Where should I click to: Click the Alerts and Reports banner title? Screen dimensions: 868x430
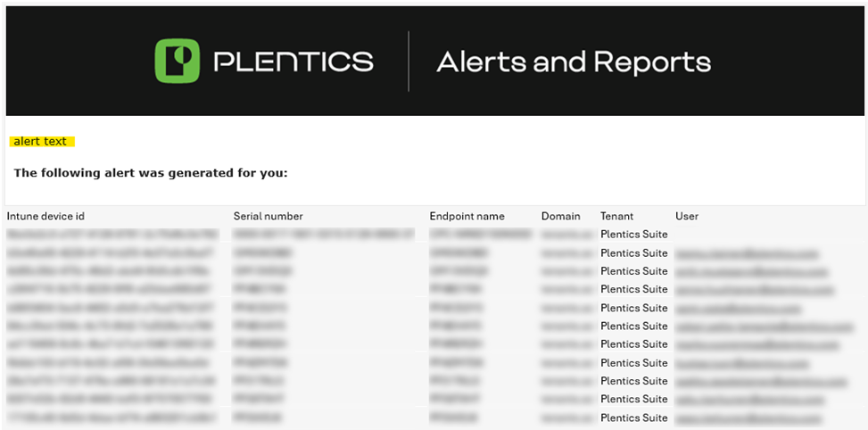click(574, 62)
